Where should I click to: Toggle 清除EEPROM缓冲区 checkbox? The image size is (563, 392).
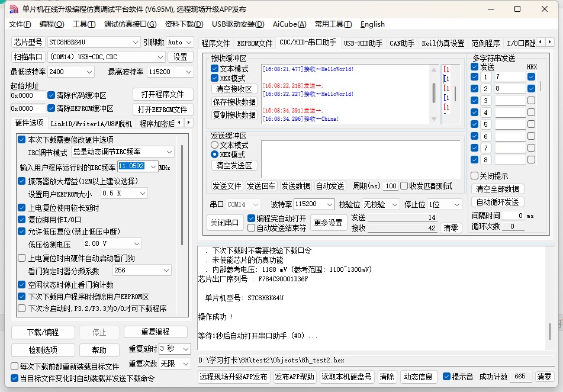pyautogui.click(x=51, y=108)
